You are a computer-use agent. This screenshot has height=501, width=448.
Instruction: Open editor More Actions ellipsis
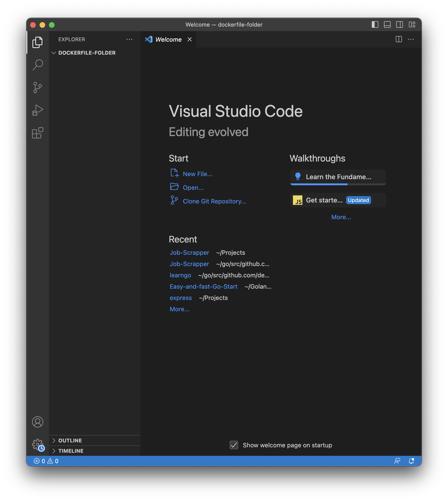coord(411,39)
